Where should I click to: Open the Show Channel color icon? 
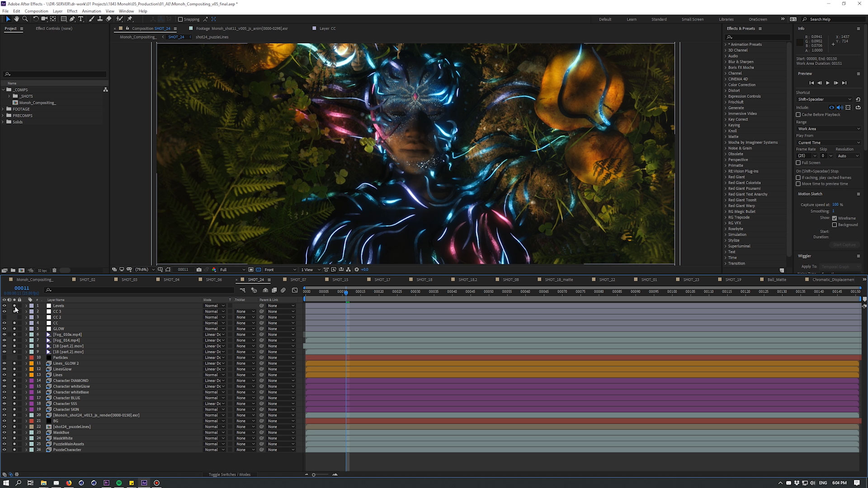click(x=214, y=270)
